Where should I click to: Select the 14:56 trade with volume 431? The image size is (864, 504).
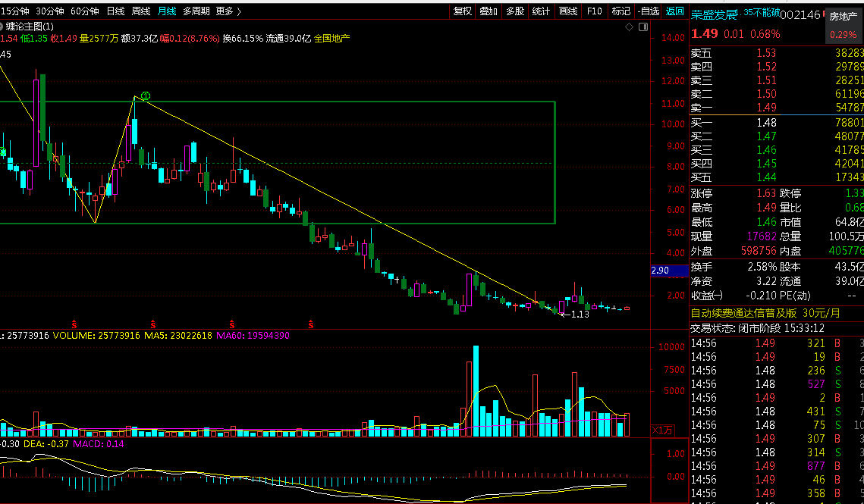777,412
